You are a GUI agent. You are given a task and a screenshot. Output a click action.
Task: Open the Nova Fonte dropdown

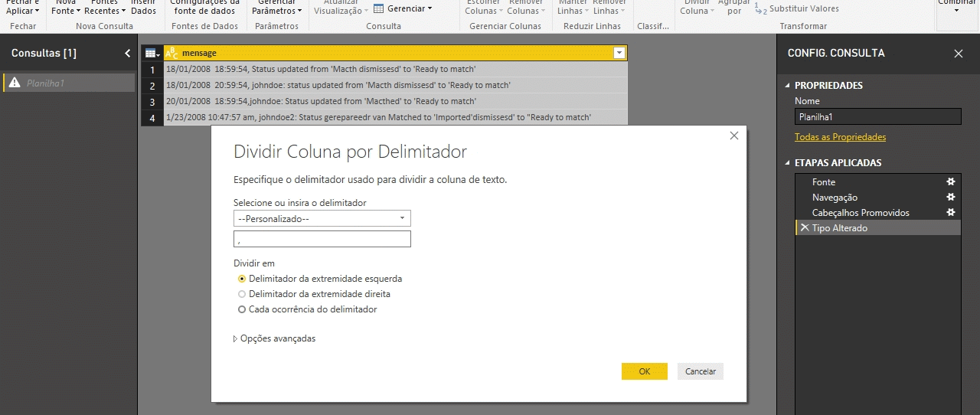tap(66, 8)
